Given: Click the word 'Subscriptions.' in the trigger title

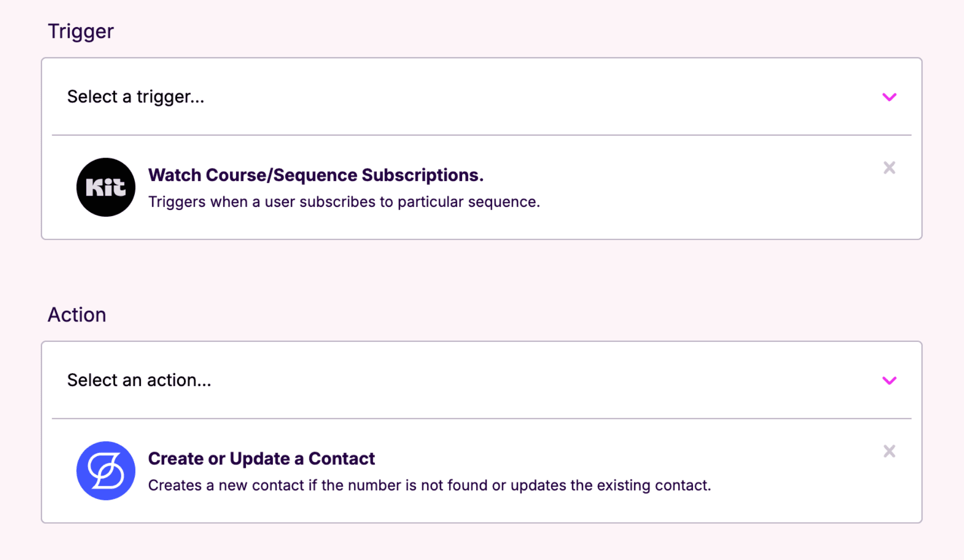Looking at the screenshot, I should [423, 175].
